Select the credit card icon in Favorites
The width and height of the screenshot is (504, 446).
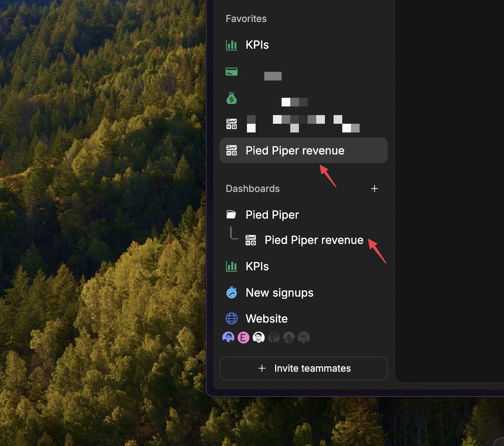pos(231,72)
